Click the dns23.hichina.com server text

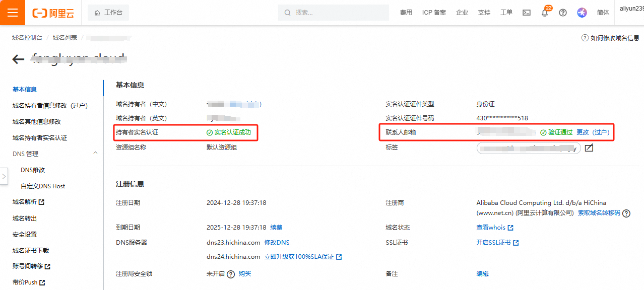coord(233,242)
